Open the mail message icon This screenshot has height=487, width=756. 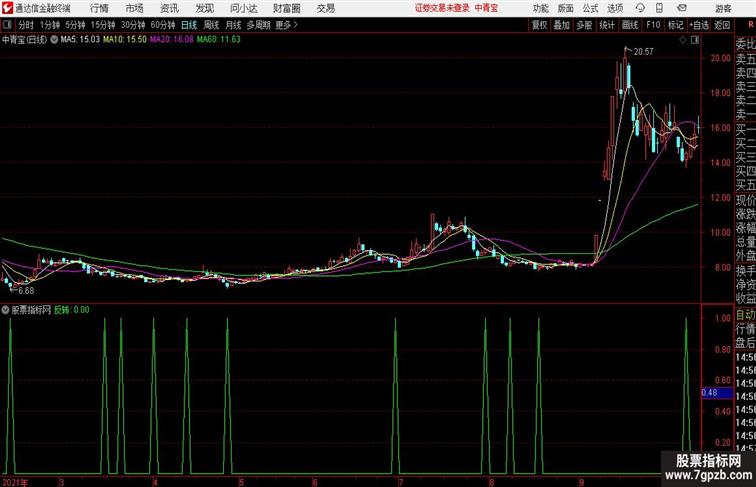pyautogui.click(x=682, y=8)
